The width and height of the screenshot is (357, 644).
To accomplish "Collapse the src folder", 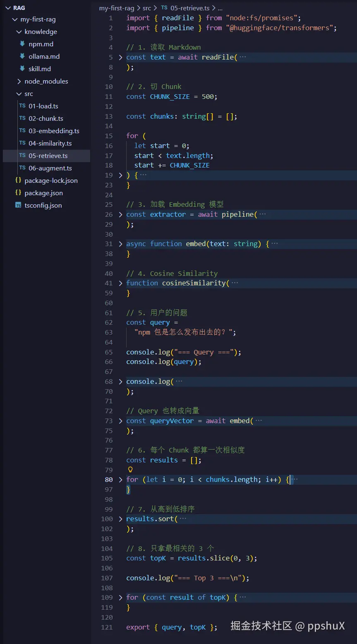I will click(19, 94).
